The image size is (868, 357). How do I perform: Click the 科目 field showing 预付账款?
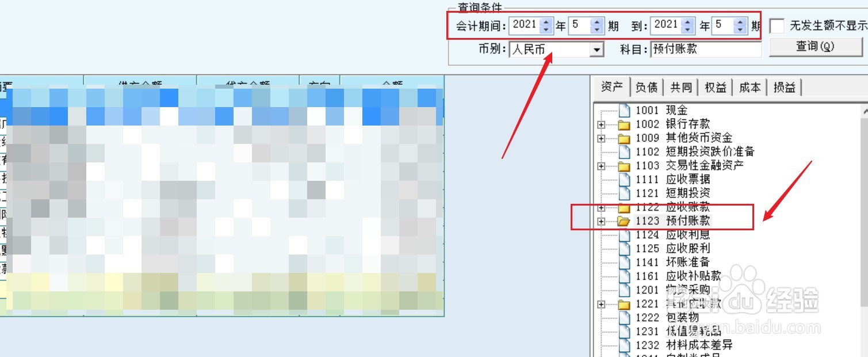tap(706, 50)
